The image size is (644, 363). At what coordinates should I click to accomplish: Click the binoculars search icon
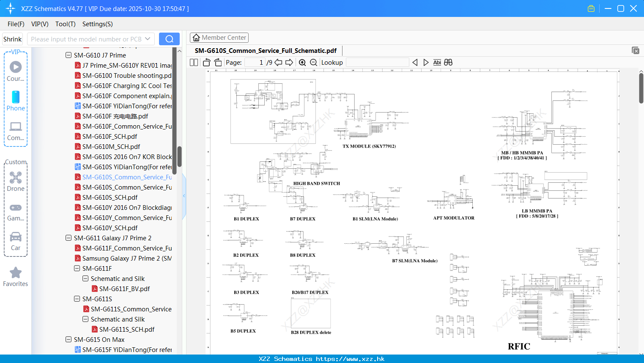[448, 63]
